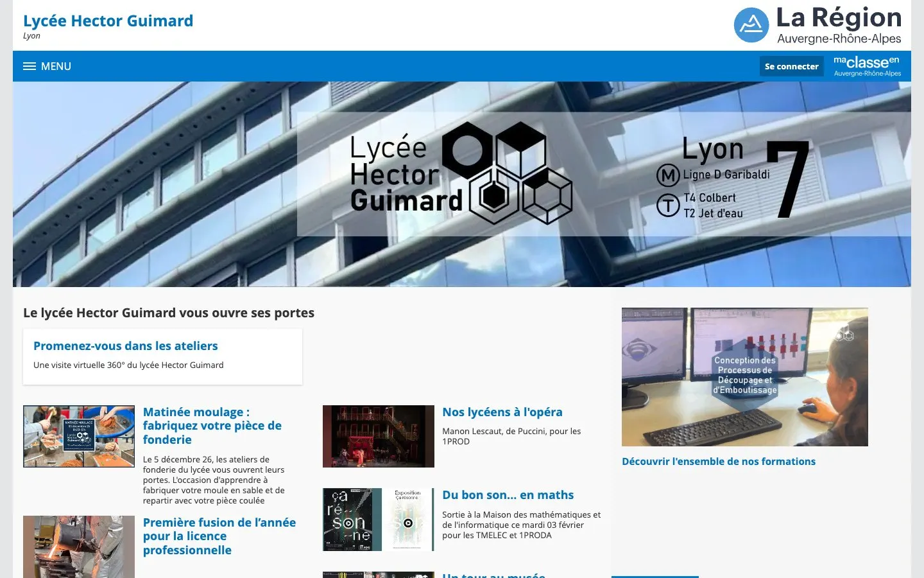
Task: Click the "Le 5 décembre 26" article description
Action: 214,480
